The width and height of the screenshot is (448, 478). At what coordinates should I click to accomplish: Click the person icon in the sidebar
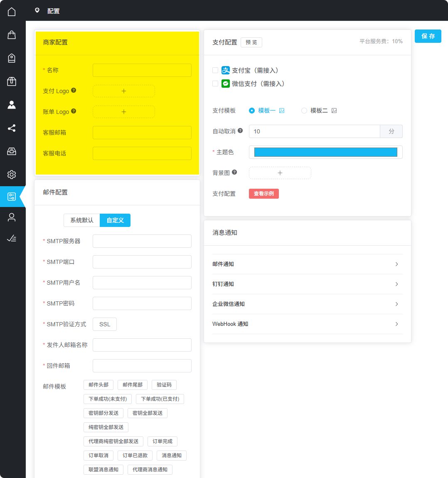click(12, 105)
